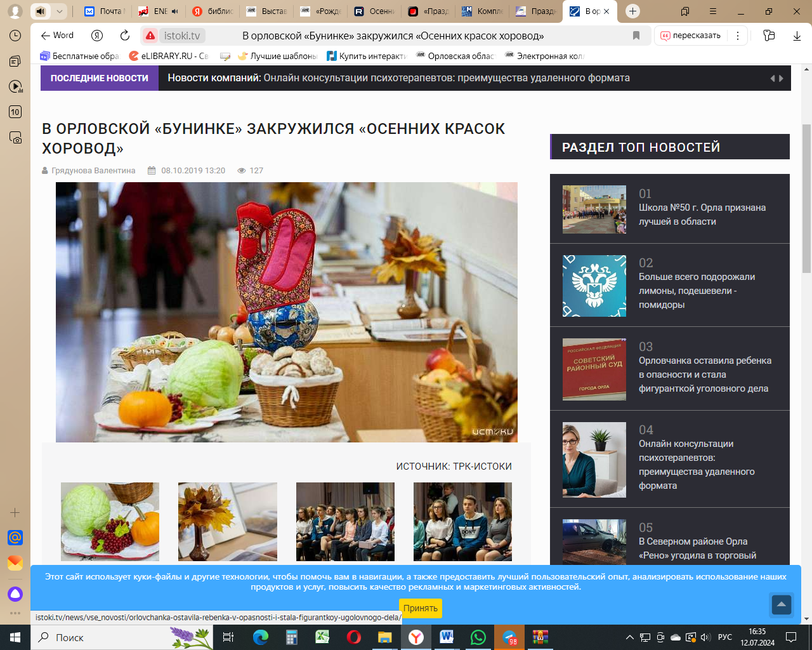Viewport: 812px width, 650px height.
Task: Click the site security warning icon
Action: pos(150,36)
